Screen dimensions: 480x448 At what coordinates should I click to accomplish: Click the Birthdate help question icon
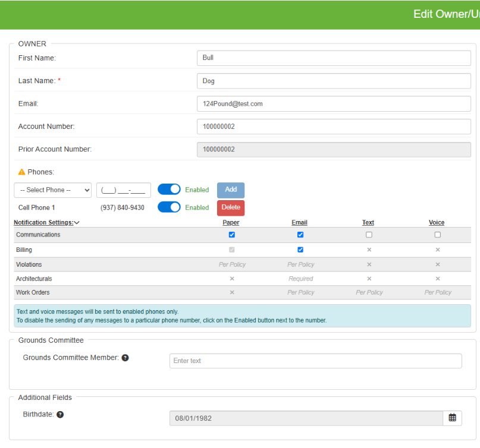(x=60, y=414)
